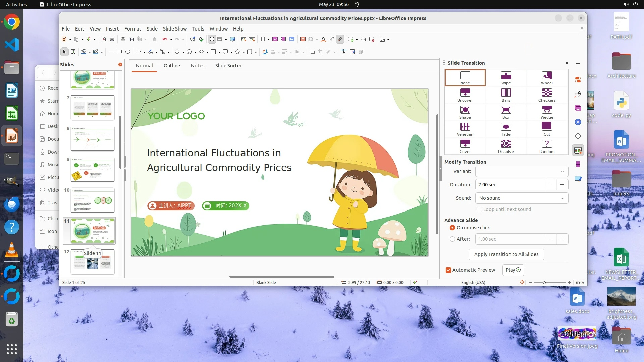This screenshot has width=644, height=362.
Task: Expand the Variant dropdown
Action: click(522, 171)
